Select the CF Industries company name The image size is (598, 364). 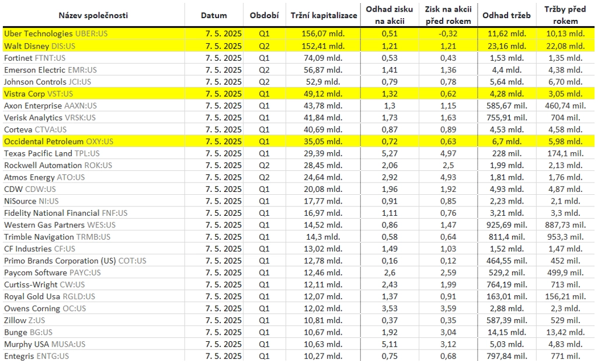(27, 249)
